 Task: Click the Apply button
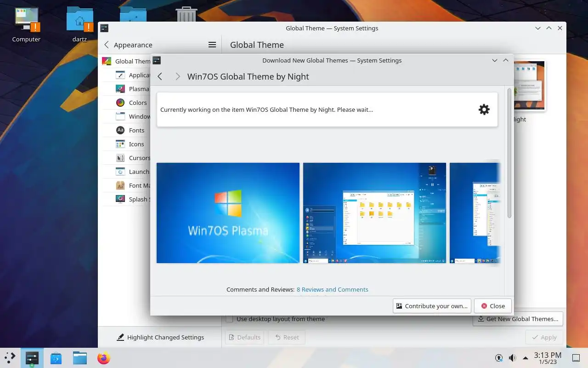click(x=544, y=337)
